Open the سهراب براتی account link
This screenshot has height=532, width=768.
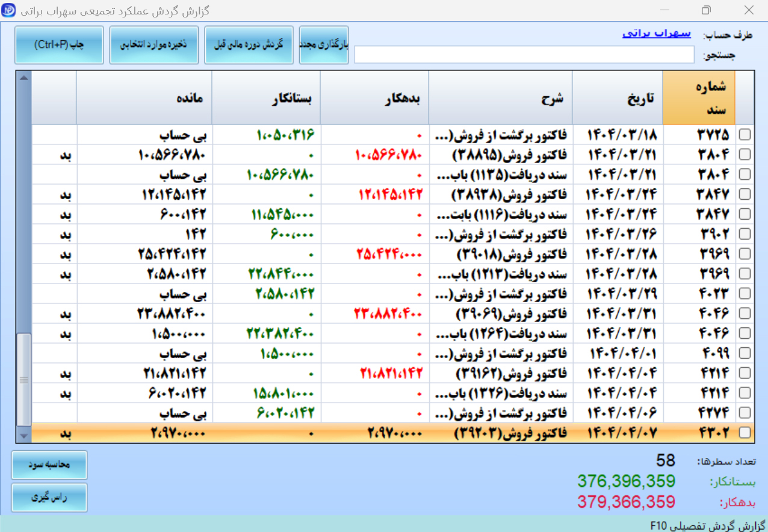pos(657,33)
